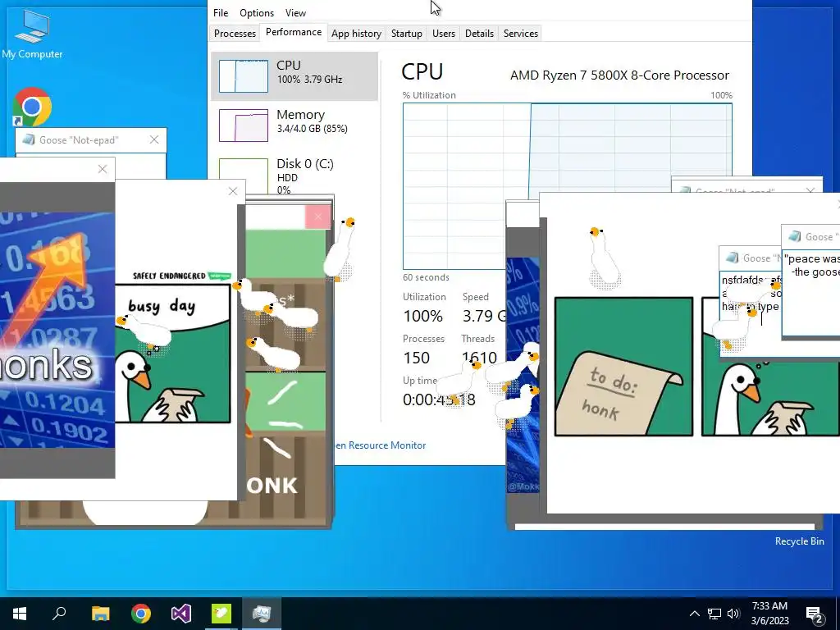Viewport: 840px width, 630px height.
Task: Select the Performance tab
Action: coord(294,32)
